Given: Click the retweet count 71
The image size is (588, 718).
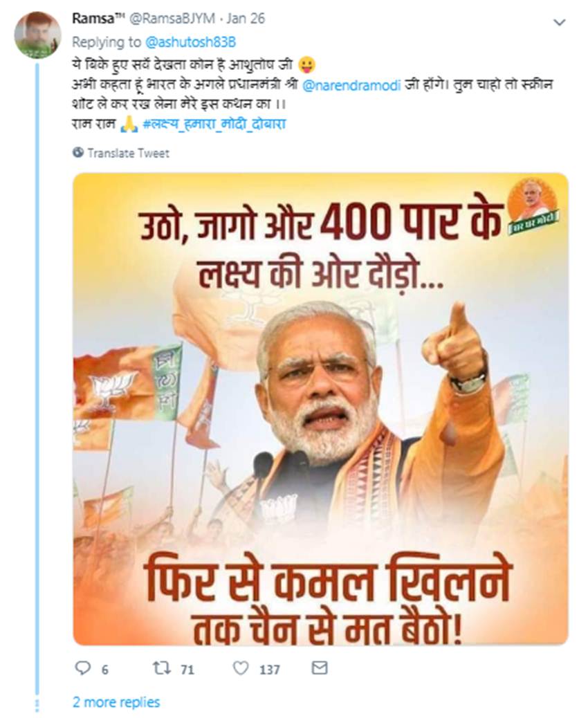Looking at the screenshot, I should click(188, 669).
